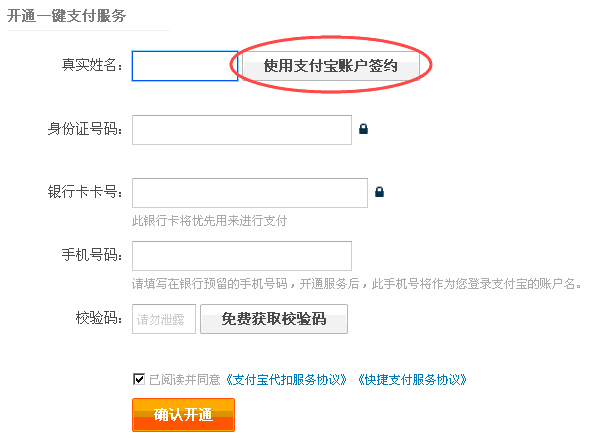611x438 pixels.
Task: Click the 真实姓名 field label
Action: (92, 66)
